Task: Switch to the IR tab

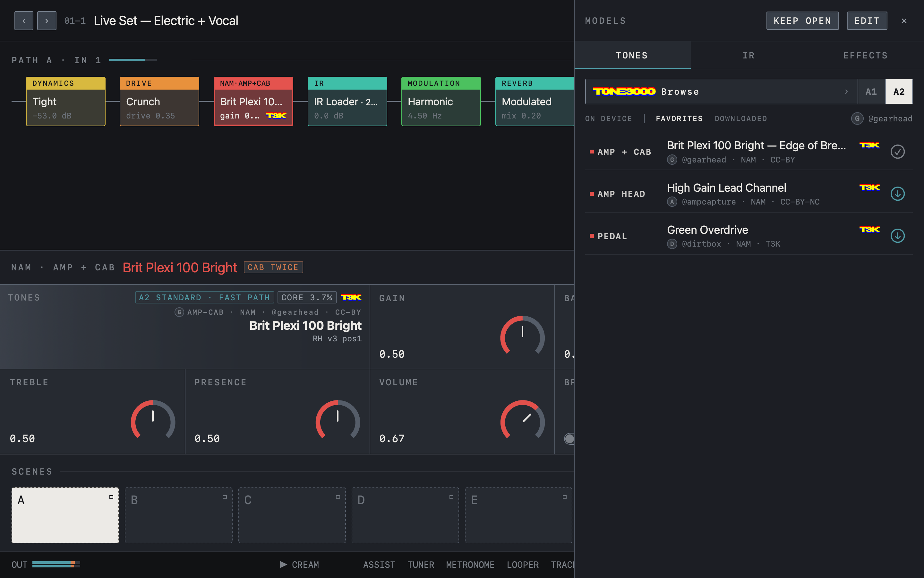Action: point(749,56)
